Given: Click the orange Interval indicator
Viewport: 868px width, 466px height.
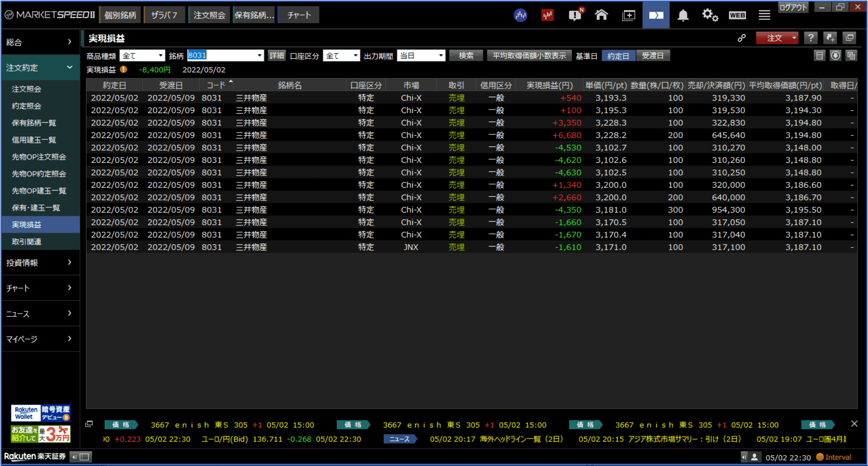Looking at the screenshot, I should tap(834, 457).
